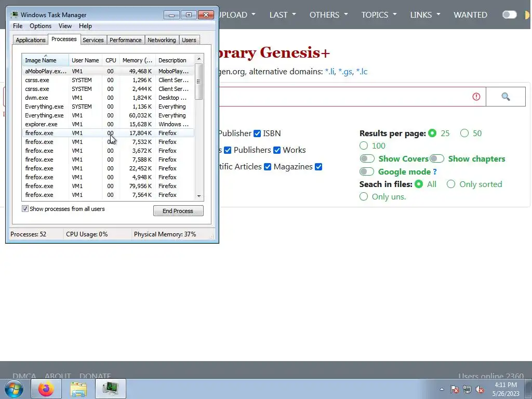Toggle the Magazines checkbox
This screenshot has width=532, height=399.
(268, 167)
